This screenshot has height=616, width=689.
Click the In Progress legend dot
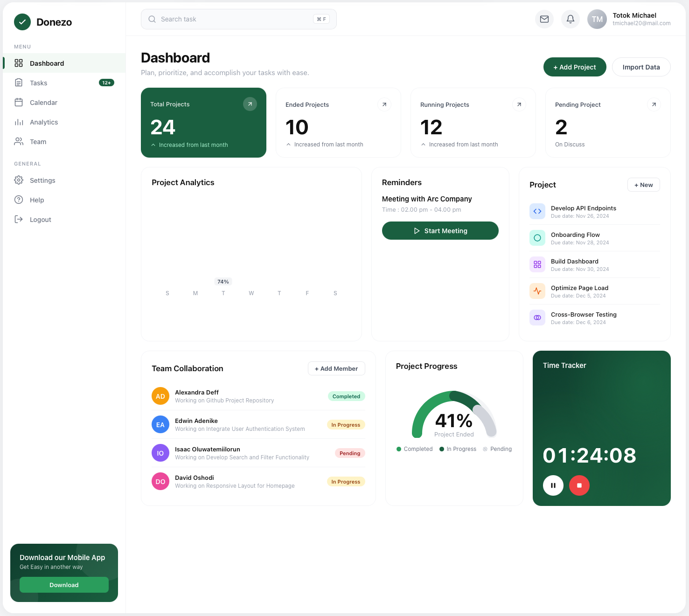coord(442,449)
